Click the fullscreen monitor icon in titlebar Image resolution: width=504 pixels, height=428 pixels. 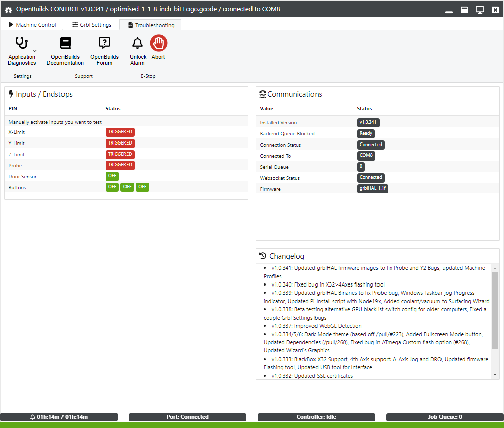[x=479, y=9]
